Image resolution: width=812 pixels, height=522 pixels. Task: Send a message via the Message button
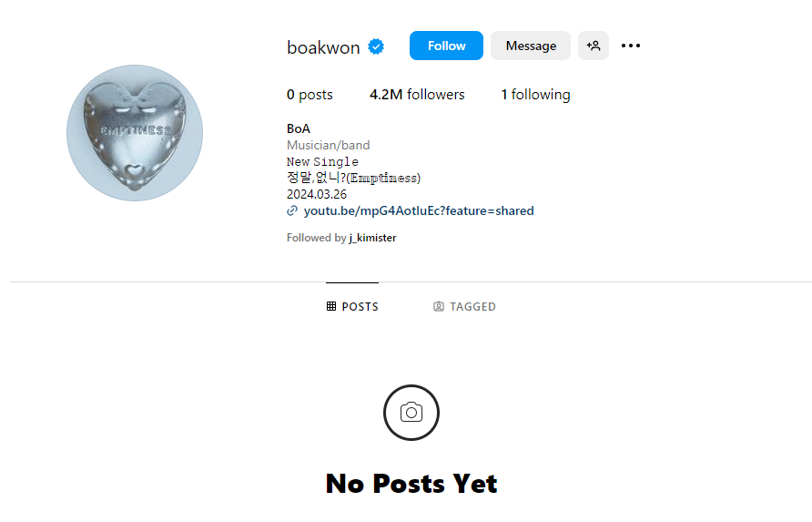(x=531, y=46)
